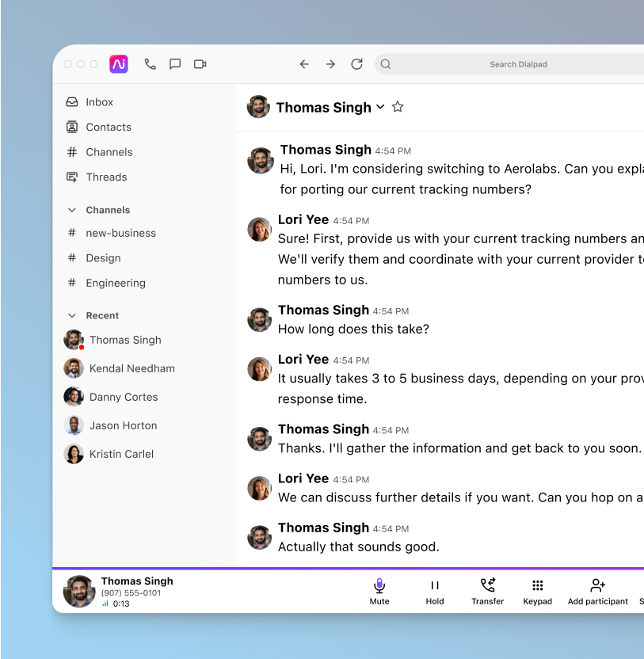The width and height of the screenshot is (644, 659).
Task: Click Thomas Singh's name on first message
Action: click(x=326, y=150)
